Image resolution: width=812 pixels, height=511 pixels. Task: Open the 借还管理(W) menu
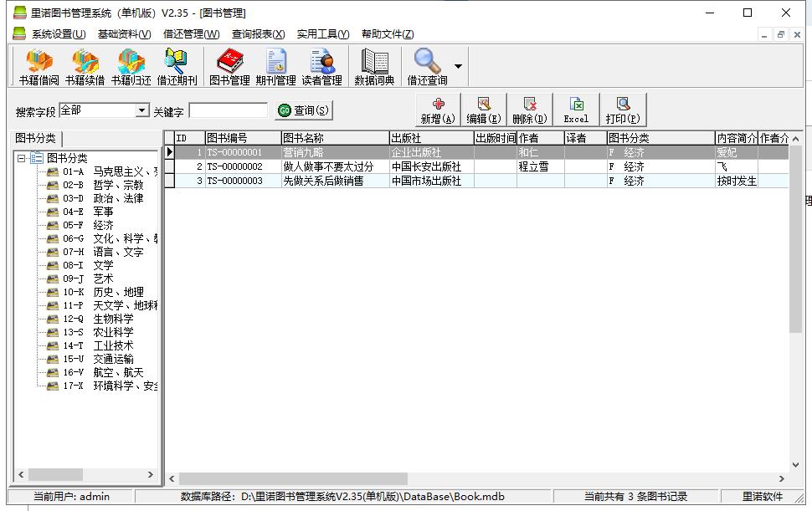(191, 34)
